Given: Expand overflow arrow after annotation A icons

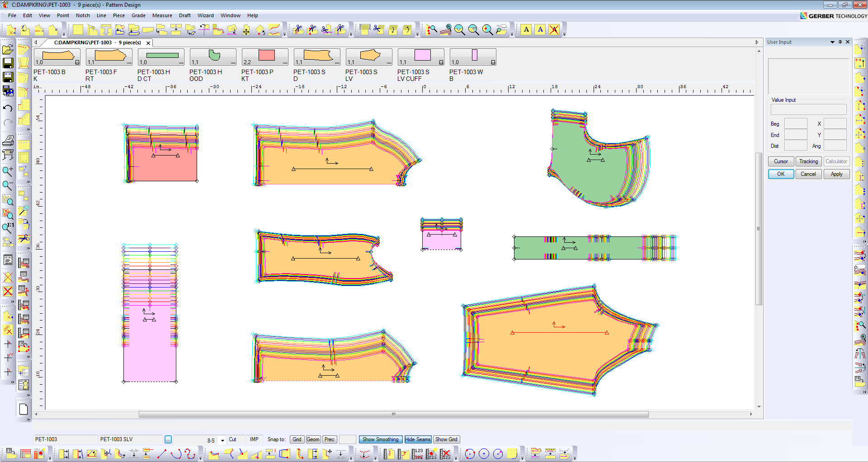Looking at the screenshot, I should click(x=564, y=34).
